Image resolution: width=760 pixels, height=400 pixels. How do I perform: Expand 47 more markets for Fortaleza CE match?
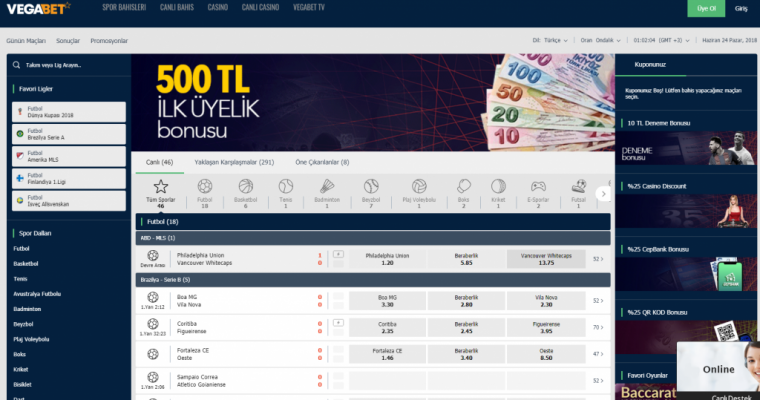point(598,354)
